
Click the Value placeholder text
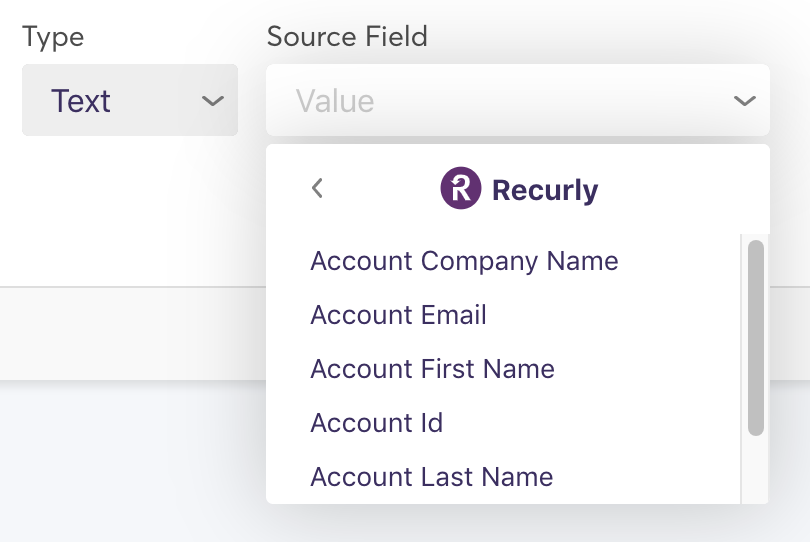click(335, 101)
